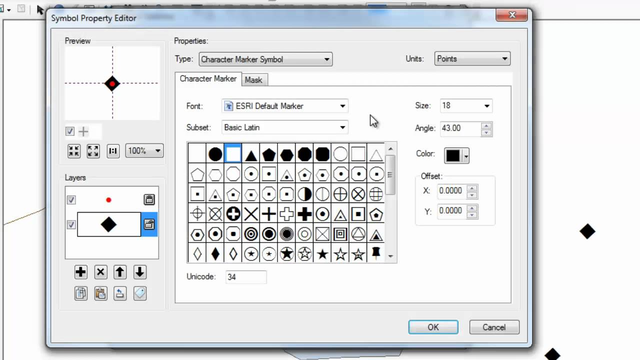Select the bullseye concentric circles glyph

[251, 234]
